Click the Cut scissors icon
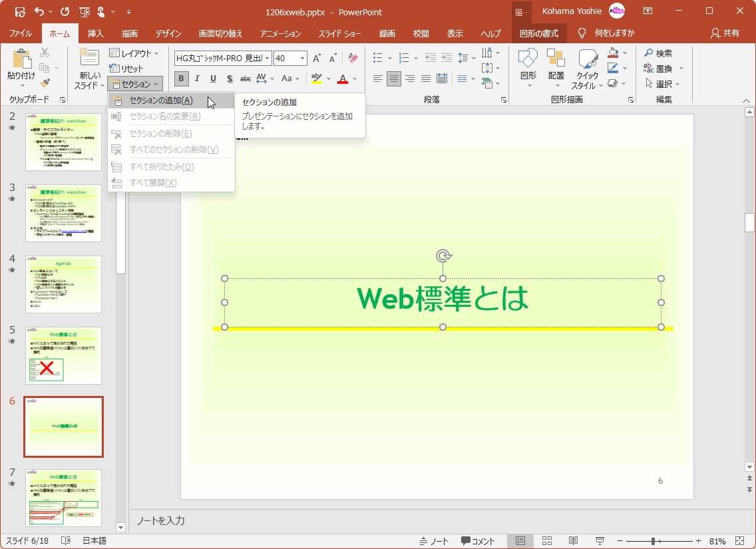The image size is (756, 549). [45, 53]
